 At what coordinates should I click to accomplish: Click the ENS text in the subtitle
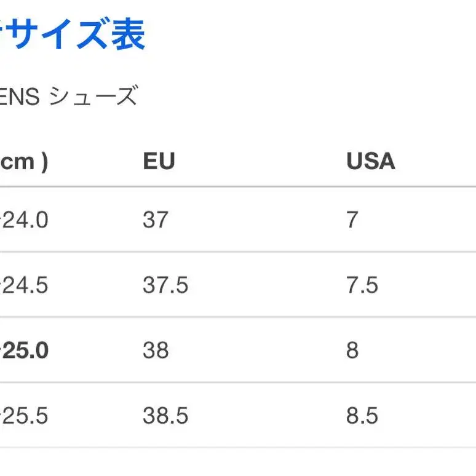[20, 97]
